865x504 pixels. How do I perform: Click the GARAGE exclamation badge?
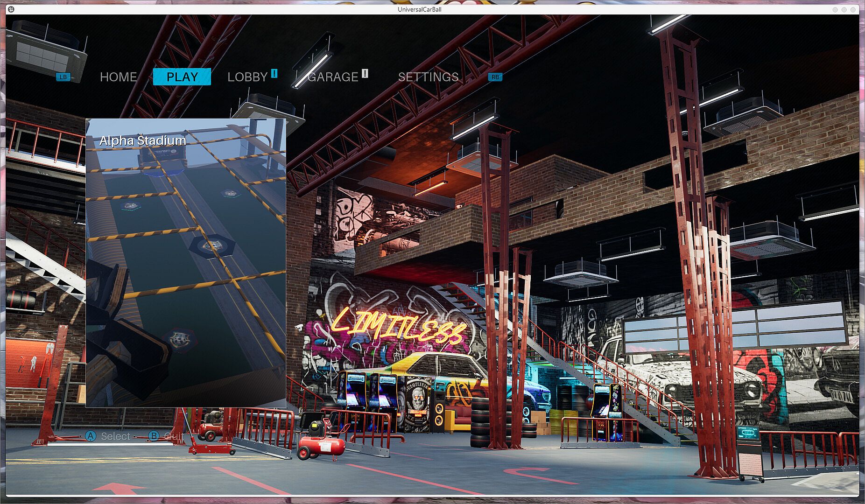coord(365,73)
